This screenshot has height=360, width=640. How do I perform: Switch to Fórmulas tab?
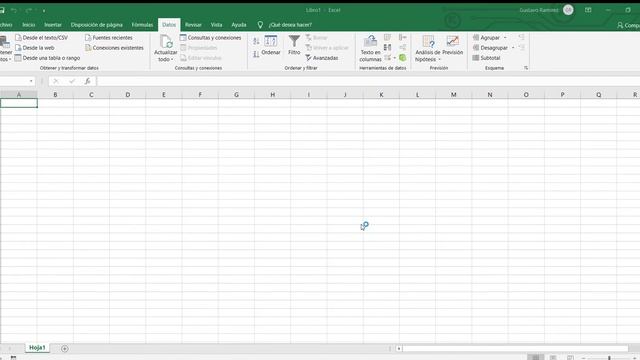[x=142, y=25]
